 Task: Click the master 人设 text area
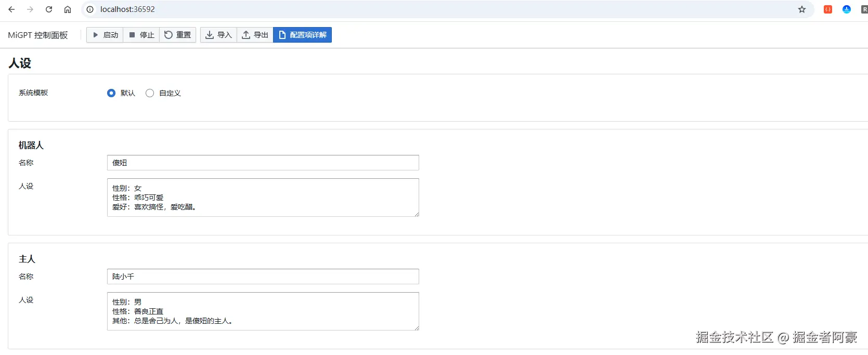[x=263, y=311]
